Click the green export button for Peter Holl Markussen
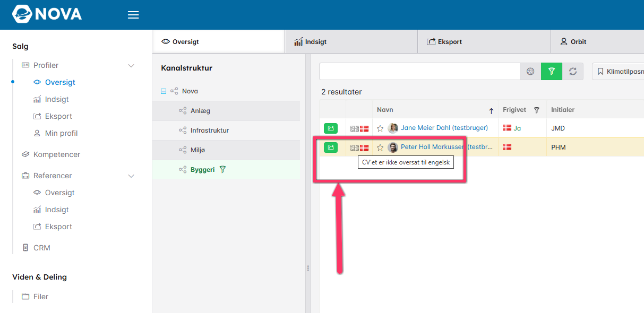Viewport: 644px width, 313px height. [331, 147]
